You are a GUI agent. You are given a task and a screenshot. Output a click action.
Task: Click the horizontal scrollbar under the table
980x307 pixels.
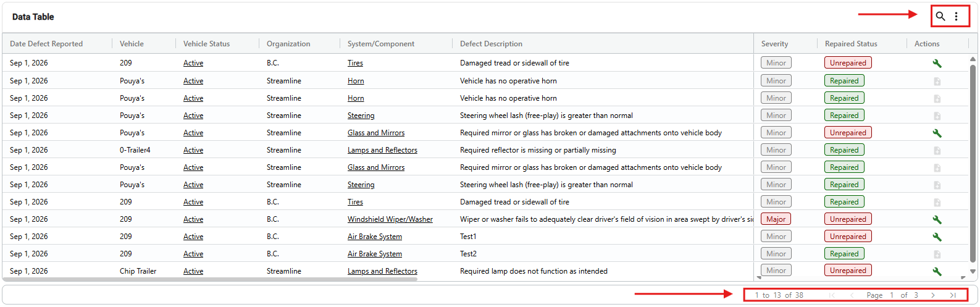pyautogui.click(x=210, y=279)
